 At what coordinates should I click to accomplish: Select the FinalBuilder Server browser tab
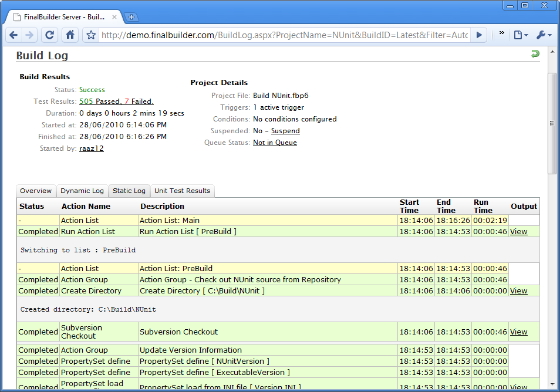(66, 17)
